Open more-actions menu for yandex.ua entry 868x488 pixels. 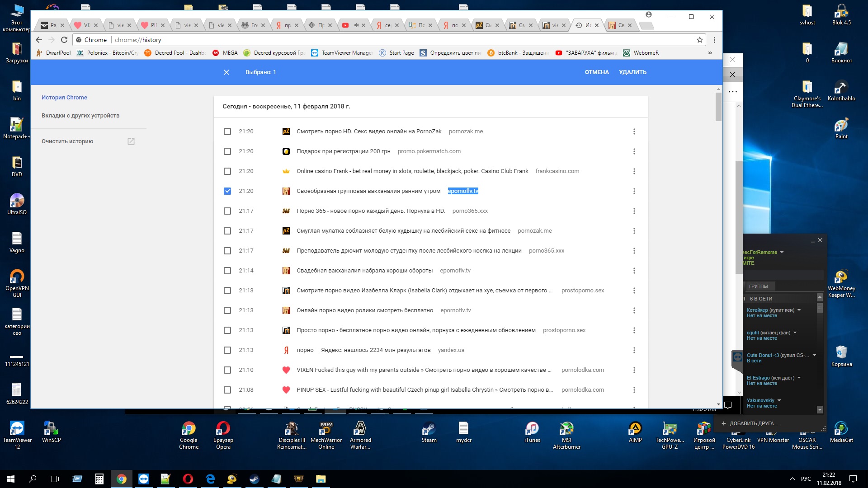634,350
